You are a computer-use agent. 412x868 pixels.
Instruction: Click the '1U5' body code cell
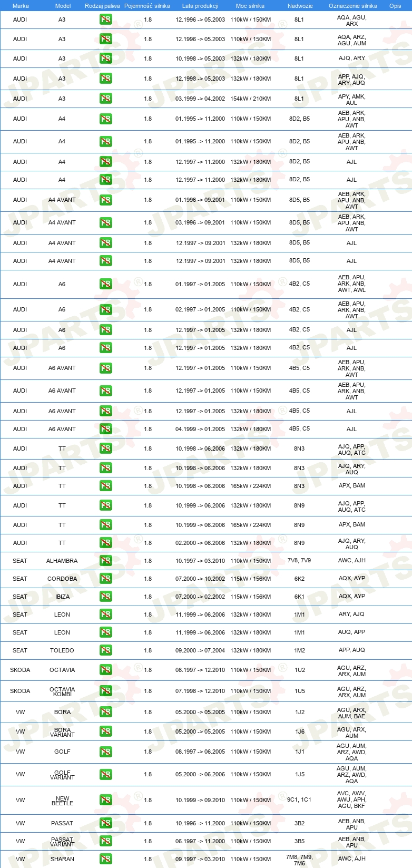[x=299, y=691]
